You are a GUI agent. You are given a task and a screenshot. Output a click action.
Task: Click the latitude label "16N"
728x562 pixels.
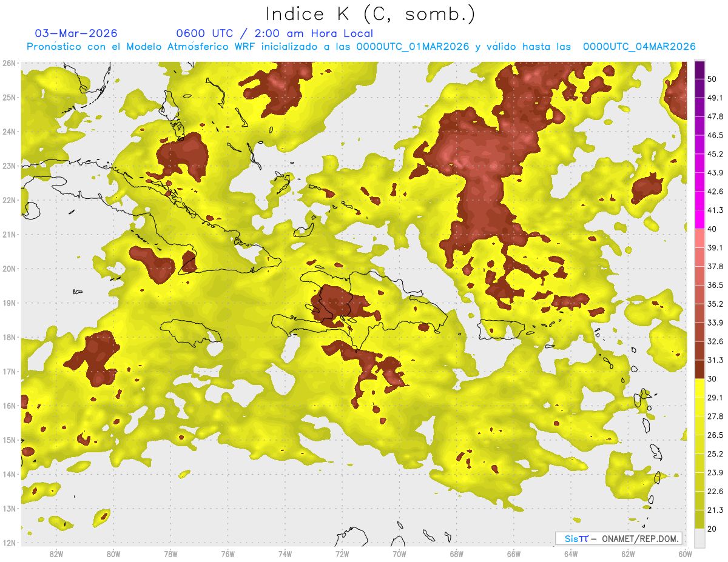coord(9,406)
